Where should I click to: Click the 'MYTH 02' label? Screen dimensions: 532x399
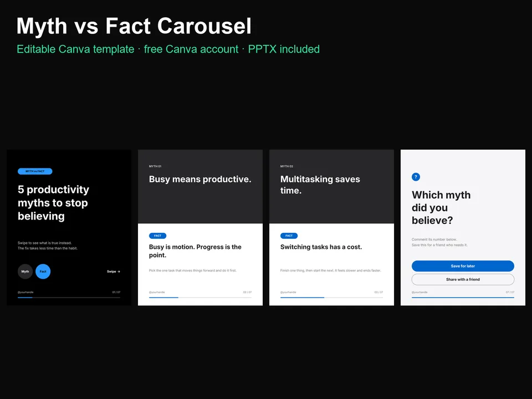tap(287, 166)
